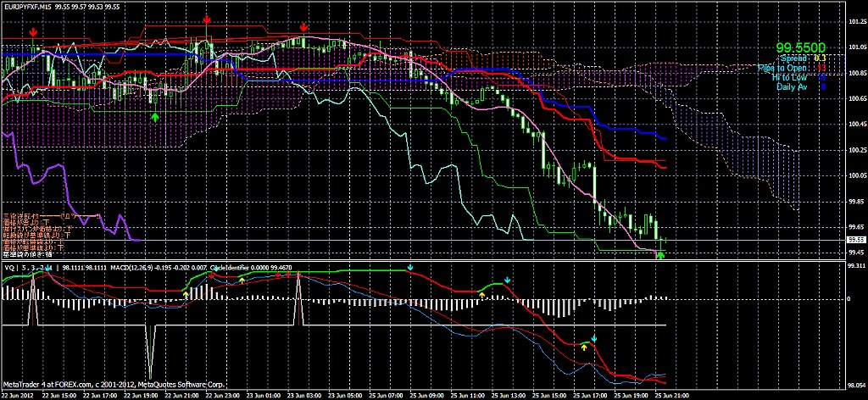Select the cyan down arrow near 25 Jun 13:00

coord(507,280)
